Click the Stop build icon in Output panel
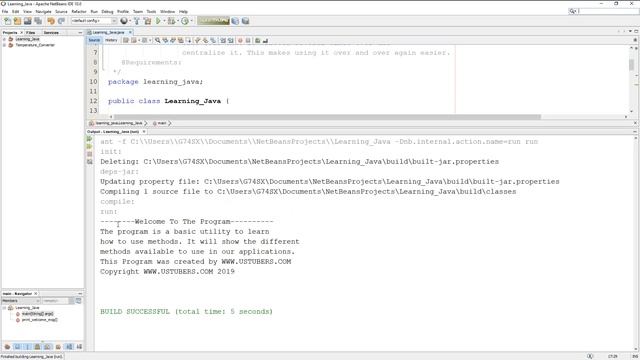 point(89,154)
